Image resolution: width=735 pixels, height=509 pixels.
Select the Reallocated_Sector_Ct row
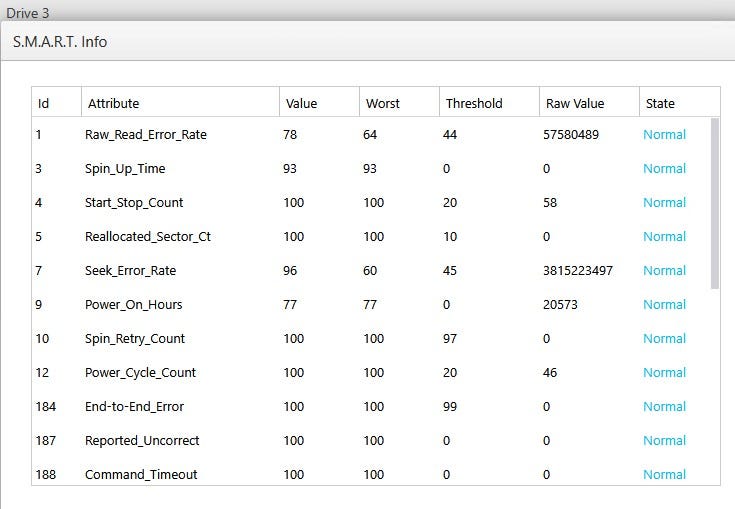click(148, 237)
